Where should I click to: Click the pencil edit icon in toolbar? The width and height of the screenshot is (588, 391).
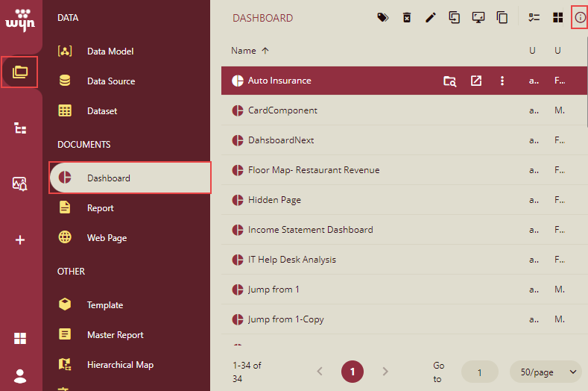(431, 17)
